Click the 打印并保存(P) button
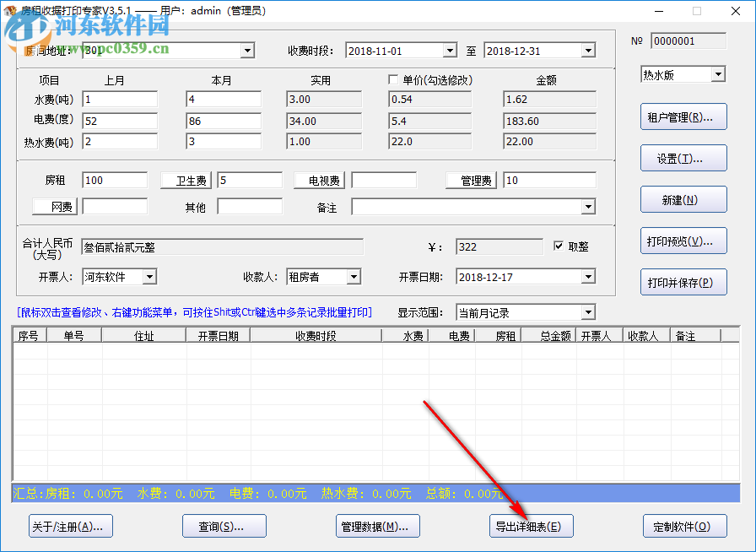 click(x=683, y=282)
